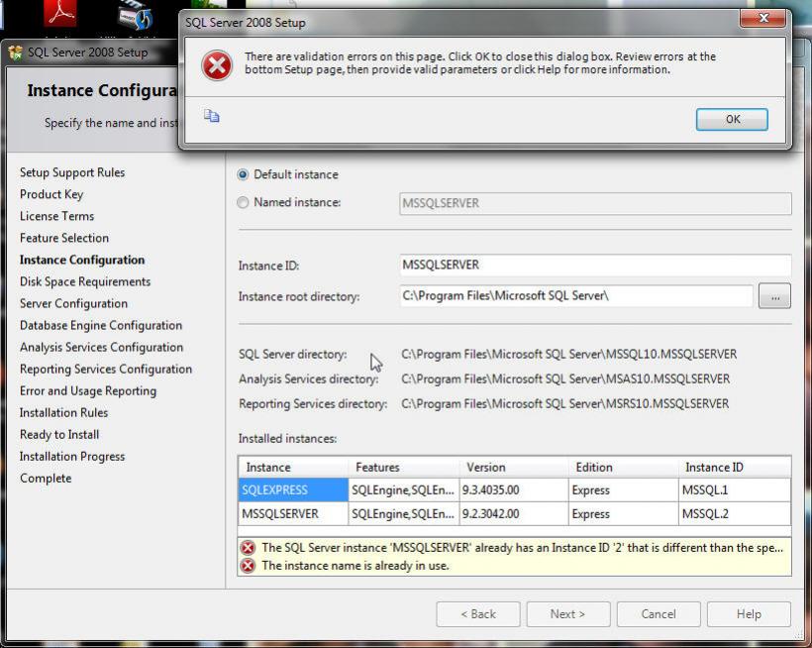812x648 pixels.
Task: Go to Disk Space Requirements step
Action: tap(85, 281)
